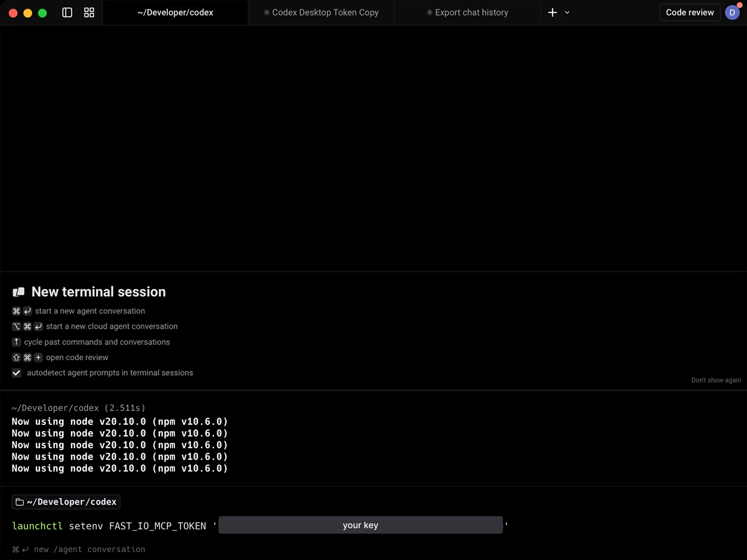Image resolution: width=747 pixels, height=560 pixels.
Task: Disable autodetect agent prompts in terminal sessions
Action: point(16,372)
